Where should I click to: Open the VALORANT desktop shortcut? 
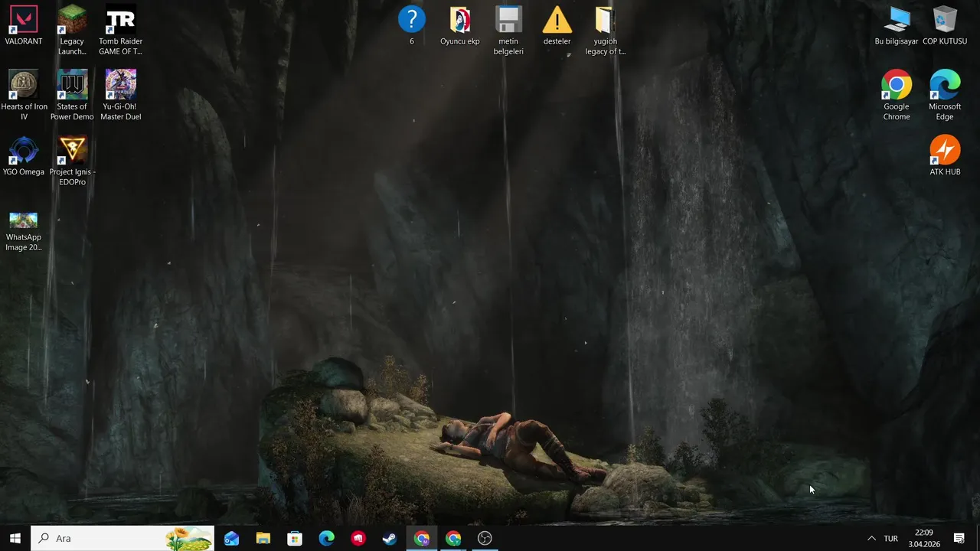(x=24, y=25)
